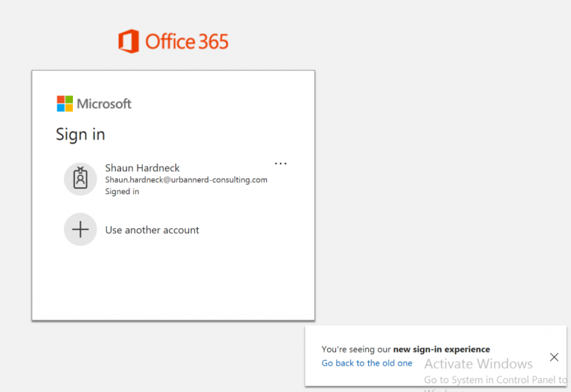Click the Shaun.hardneck@urbannerd-consulting.com email address
The image size is (571, 392).
(x=186, y=180)
